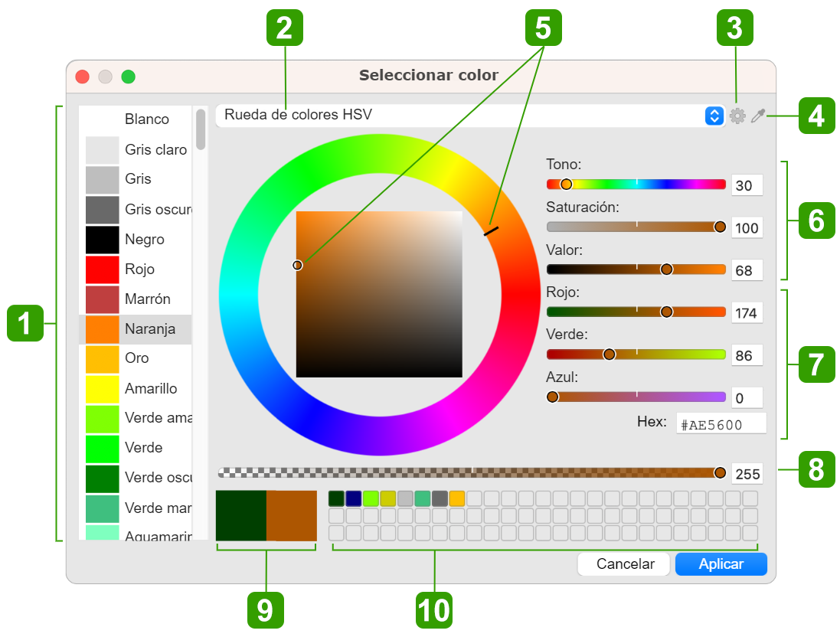This screenshot has height=637, width=840.
Task: Select the Gris oscuro list entry
Action: click(x=136, y=210)
